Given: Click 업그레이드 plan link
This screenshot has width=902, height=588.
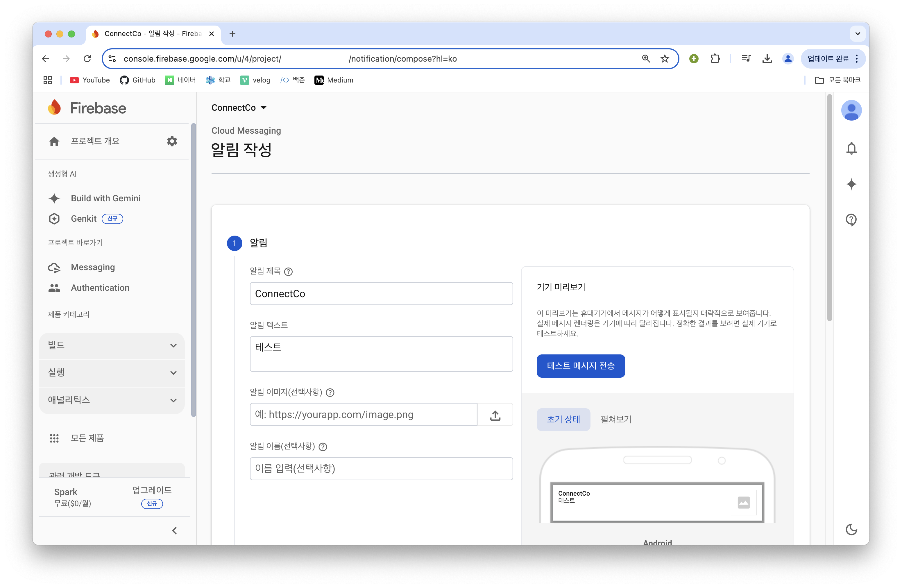Looking at the screenshot, I should (152, 490).
